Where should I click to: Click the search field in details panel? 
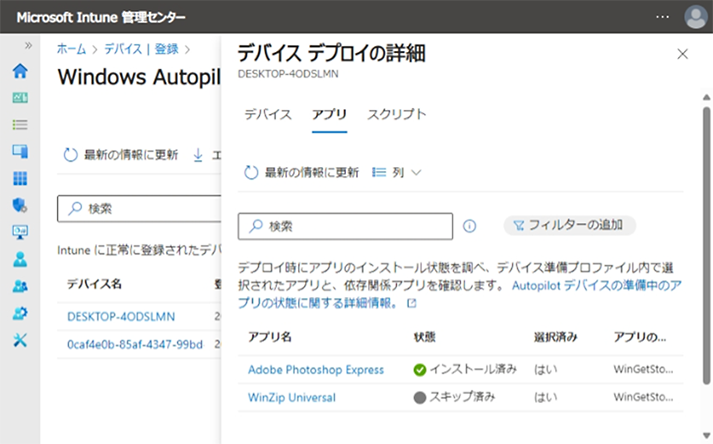[x=345, y=226]
